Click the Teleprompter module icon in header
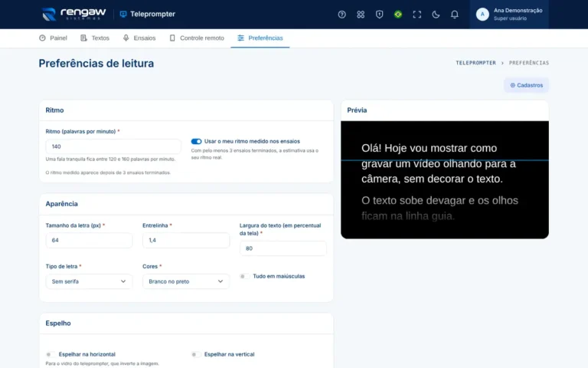Screen dimensions: 588x368 (x=123, y=15)
